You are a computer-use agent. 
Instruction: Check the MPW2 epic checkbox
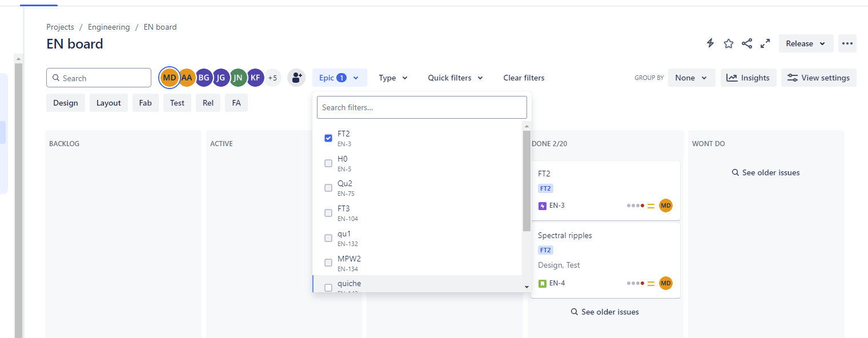(x=328, y=263)
